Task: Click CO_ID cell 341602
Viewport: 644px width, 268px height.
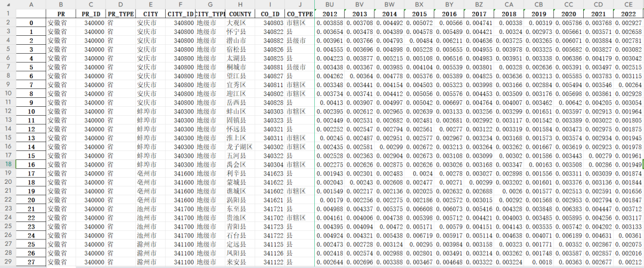Action: tap(270, 191)
